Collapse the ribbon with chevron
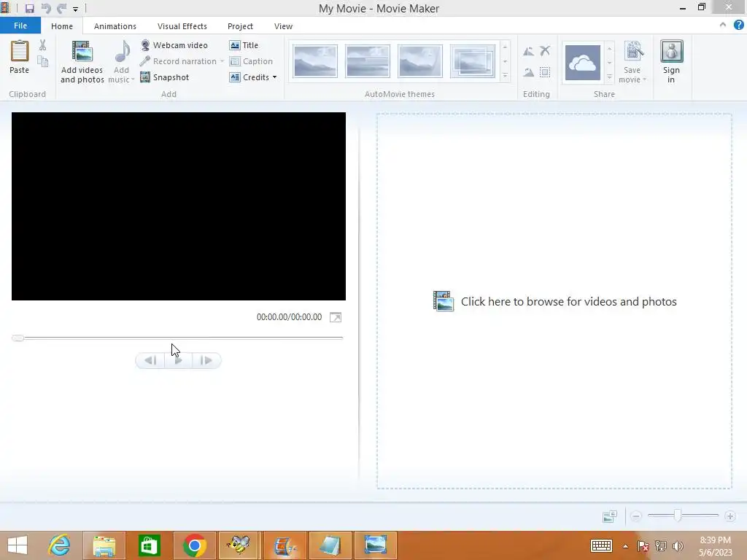Screen dimensions: 747x560 pos(723,25)
